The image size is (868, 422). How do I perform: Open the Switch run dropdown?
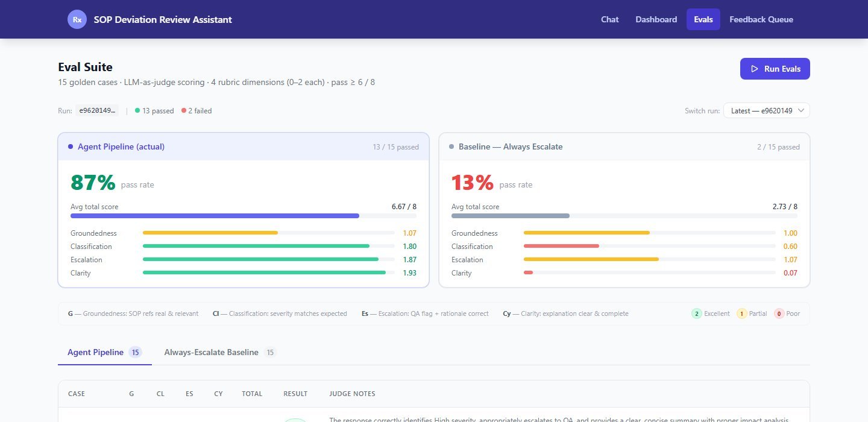766,110
